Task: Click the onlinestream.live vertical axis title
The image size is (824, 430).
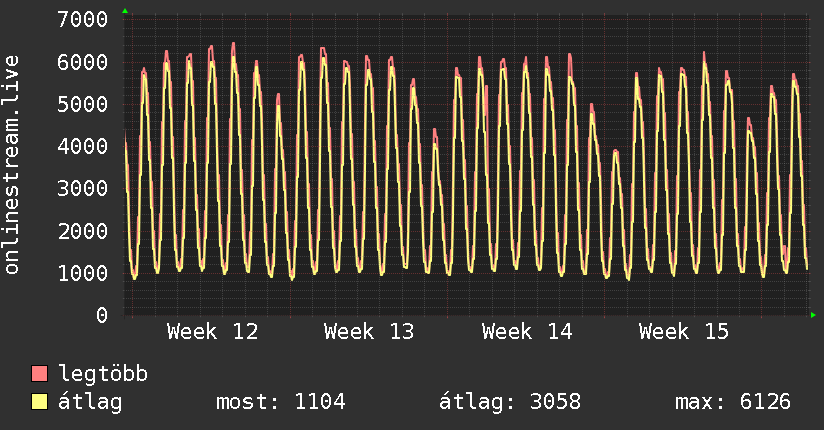Action: (12, 180)
